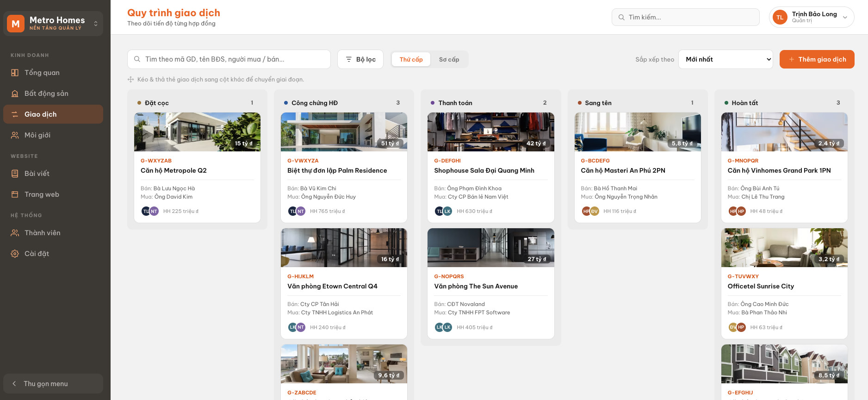Click transaction code G-HIJKLM

point(300,276)
